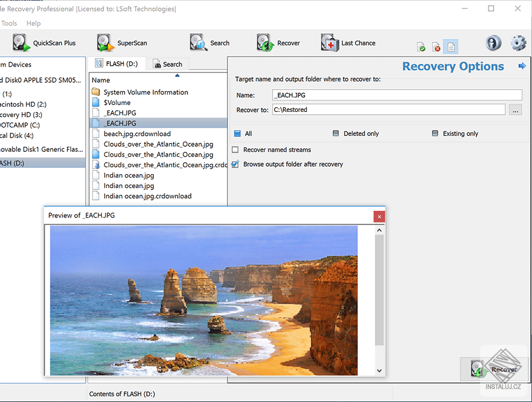
Task: Open the info/about icon in toolbar
Action: click(x=493, y=43)
